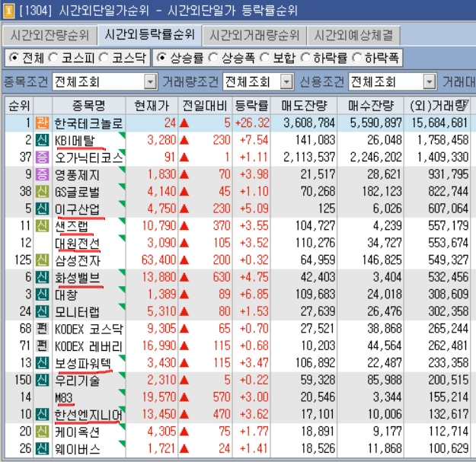Switch to 시간외예상체결 tab
This screenshot has width=476, height=462.
pyautogui.click(x=353, y=35)
